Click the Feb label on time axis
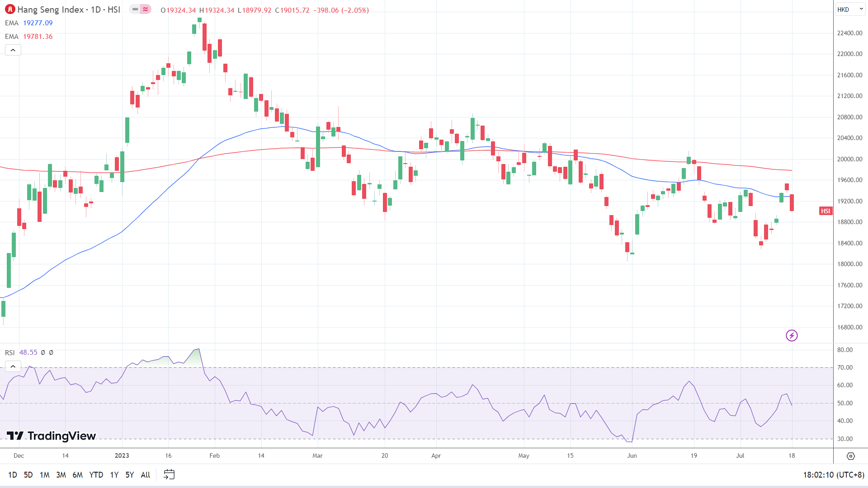The width and height of the screenshot is (868, 488). [215, 455]
